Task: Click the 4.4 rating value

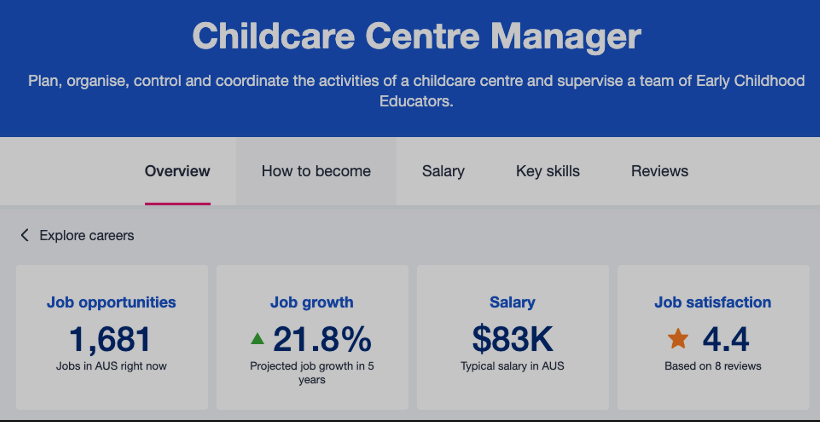Action: point(726,340)
